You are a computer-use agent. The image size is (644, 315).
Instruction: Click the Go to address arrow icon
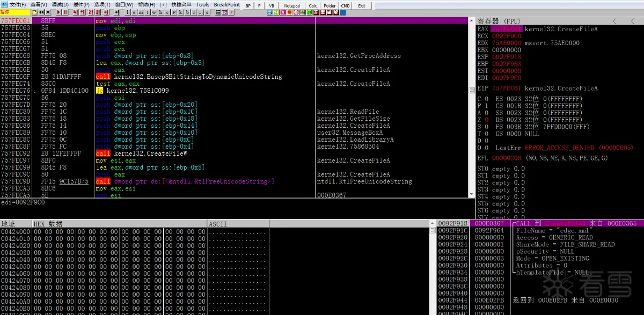click(117, 12)
